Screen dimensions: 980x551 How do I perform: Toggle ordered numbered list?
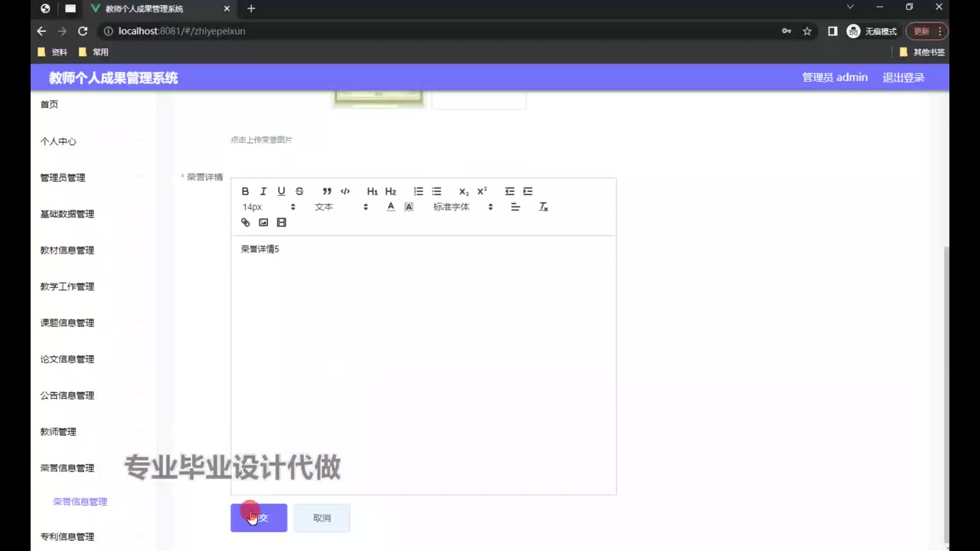click(x=418, y=191)
